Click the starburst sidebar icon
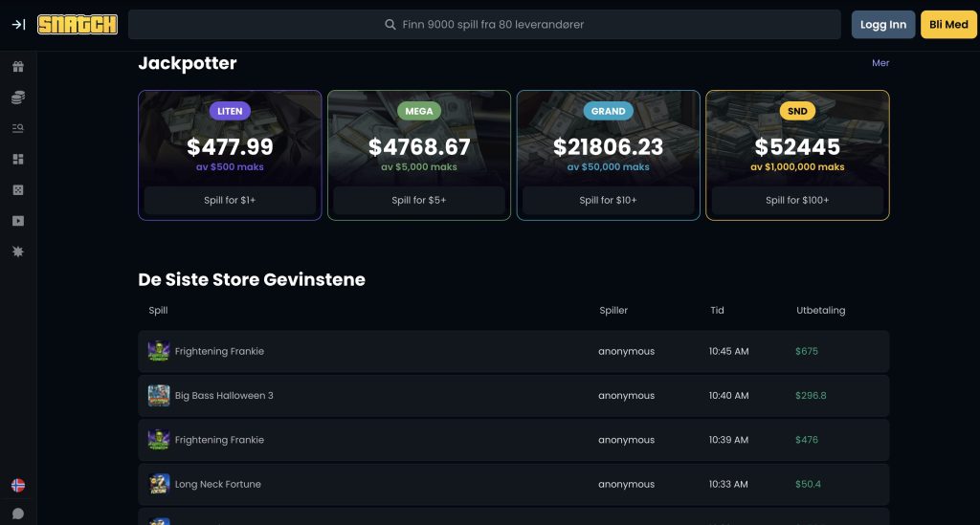Screen dimensions: 980x525 tap(17, 252)
